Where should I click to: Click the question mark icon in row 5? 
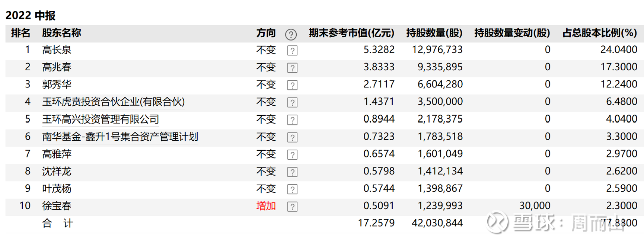pyautogui.click(x=292, y=120)
